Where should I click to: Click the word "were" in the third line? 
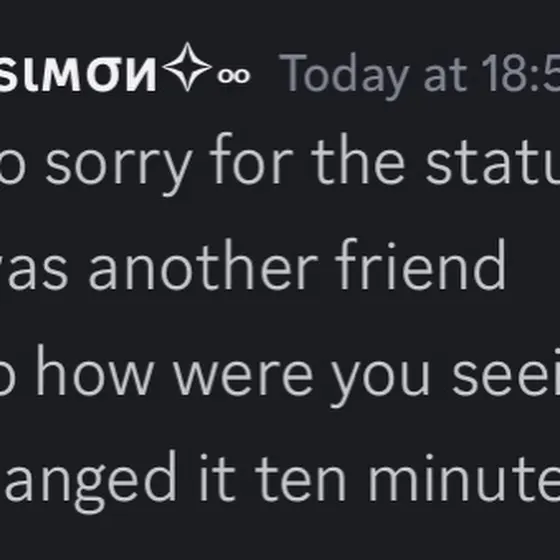[x=243, y=379]
